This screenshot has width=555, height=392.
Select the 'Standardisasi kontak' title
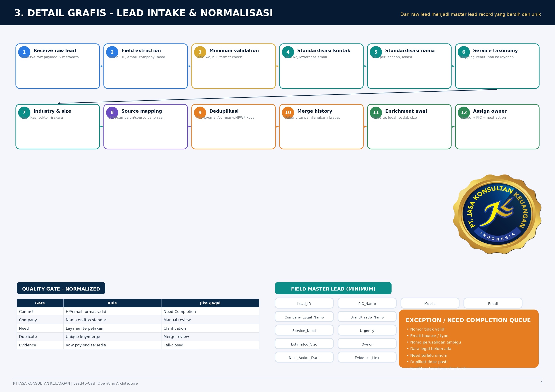pos(324,51)
